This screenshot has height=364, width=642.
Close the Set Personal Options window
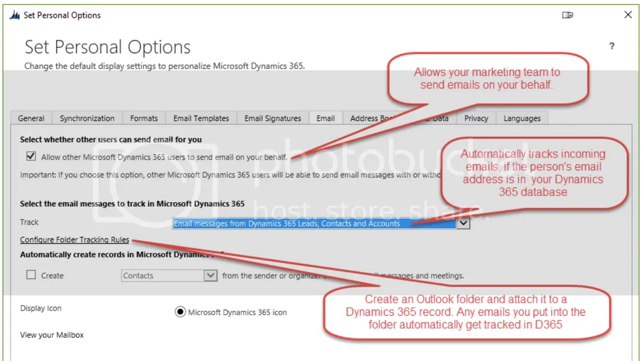tap(628, 15)
